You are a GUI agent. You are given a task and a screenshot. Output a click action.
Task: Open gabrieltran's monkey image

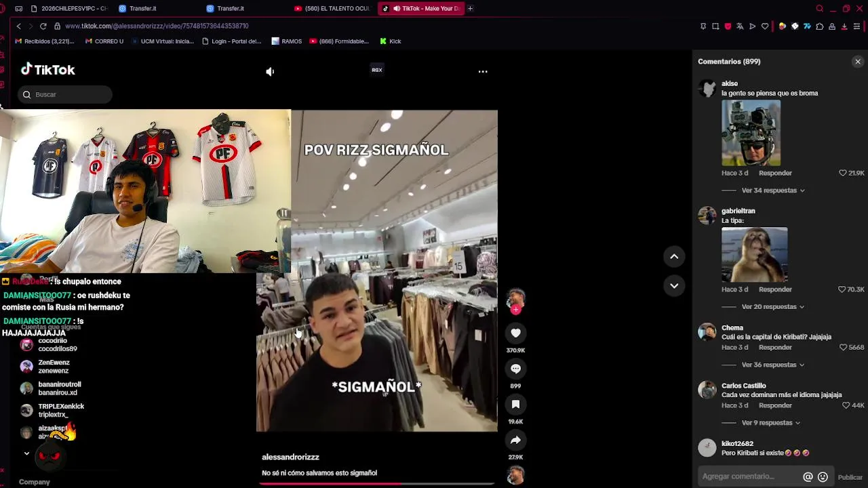click(x=754, y=254)
